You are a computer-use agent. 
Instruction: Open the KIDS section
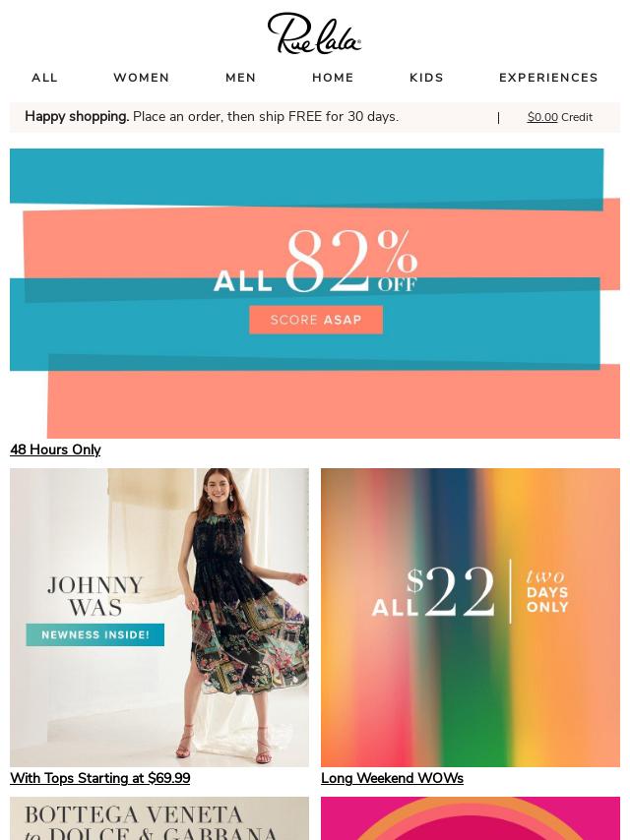tap(427, 78)
